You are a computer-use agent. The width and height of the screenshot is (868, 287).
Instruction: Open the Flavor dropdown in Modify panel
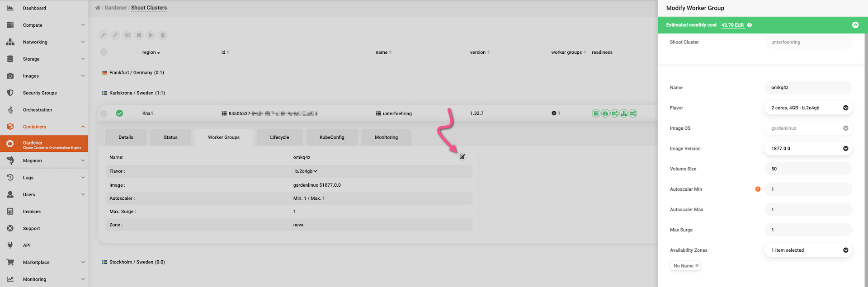click(x=808, y=108)
